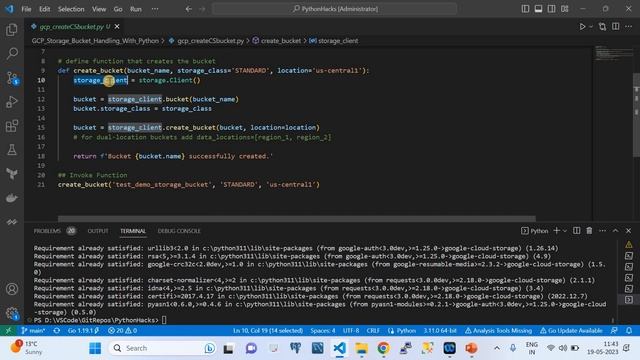The image size is (640, 360).
Task: Toggle the secondary side bar layout
Action: tap(551, 9)
